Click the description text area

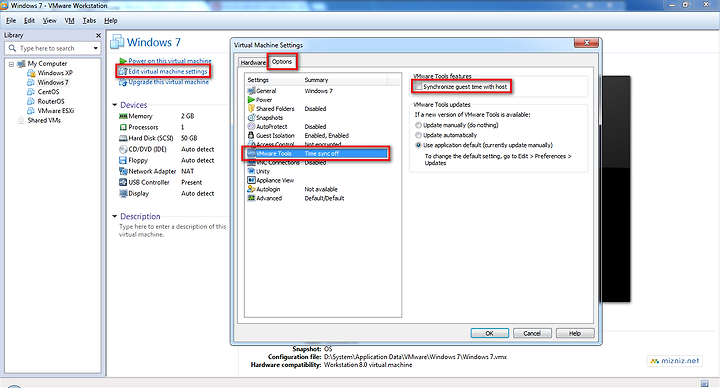(172, 231)
